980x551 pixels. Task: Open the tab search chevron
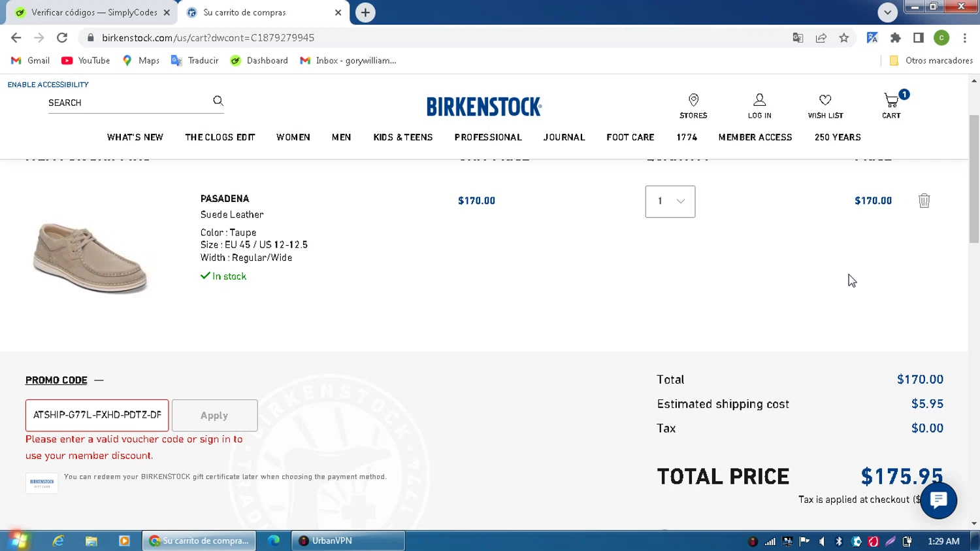[887, 12]
